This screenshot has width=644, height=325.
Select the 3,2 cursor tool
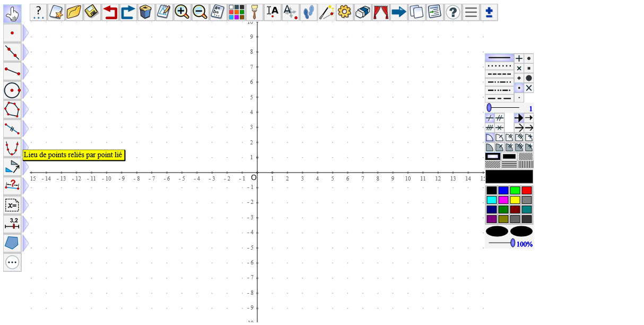click(x=12, y=224)
